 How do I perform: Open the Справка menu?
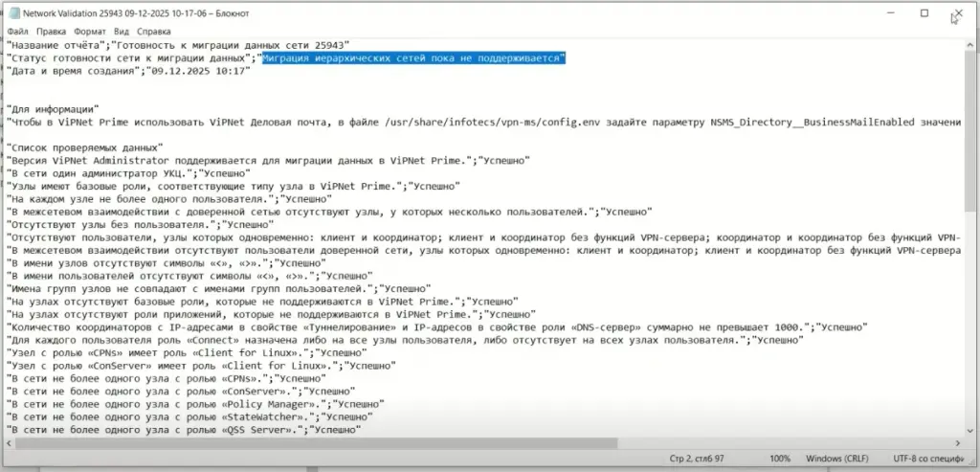[154, 32]
